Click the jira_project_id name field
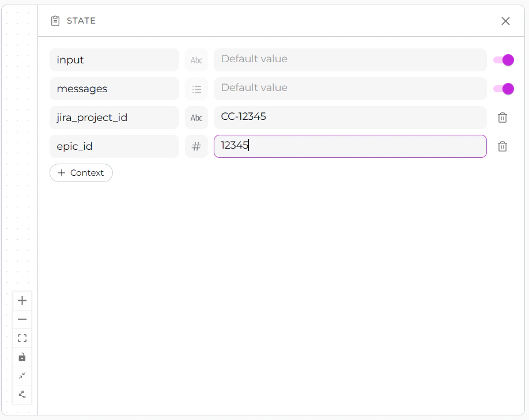Image resolution: width=529 pixels, height=420 pixels. point(114,118)
